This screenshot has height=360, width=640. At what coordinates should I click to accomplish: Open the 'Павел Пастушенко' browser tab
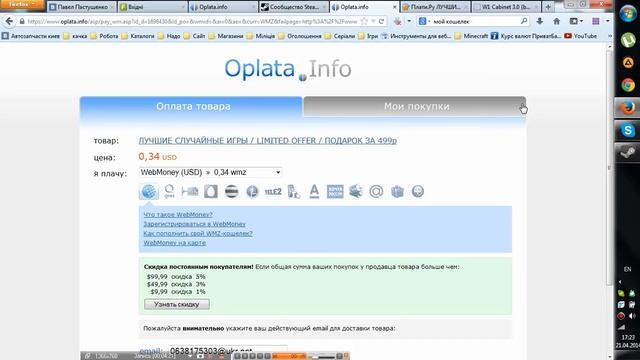(x=82, y=7)
